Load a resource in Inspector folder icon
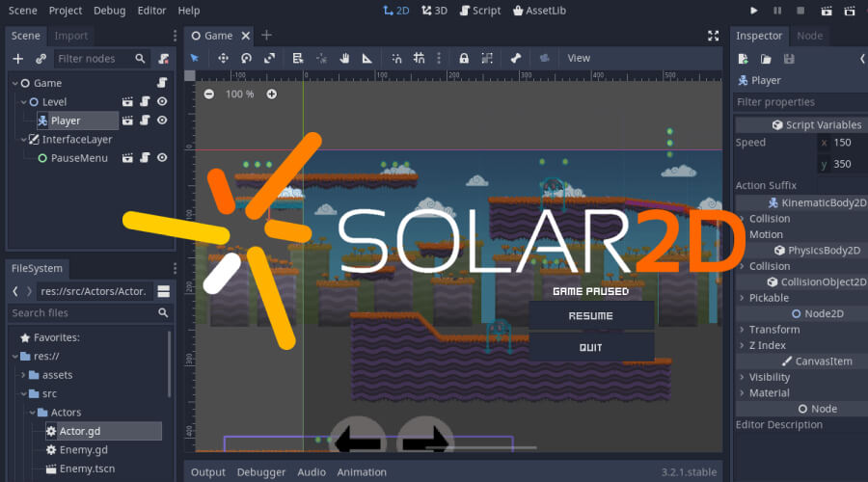 point(766,59)
